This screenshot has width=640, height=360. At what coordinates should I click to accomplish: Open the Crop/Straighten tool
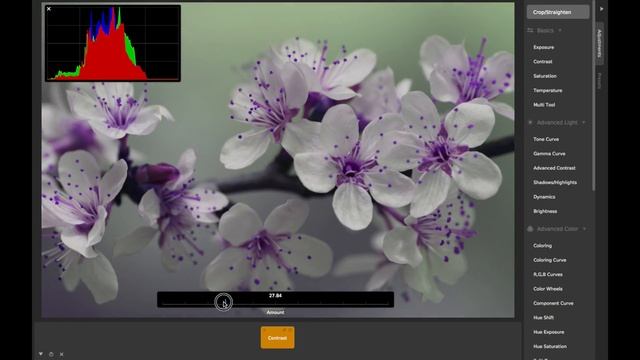tap(558, 12)
